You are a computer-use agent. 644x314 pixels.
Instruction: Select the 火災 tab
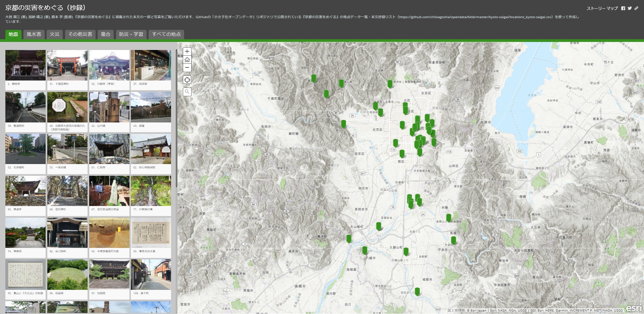tap(55, 34)
